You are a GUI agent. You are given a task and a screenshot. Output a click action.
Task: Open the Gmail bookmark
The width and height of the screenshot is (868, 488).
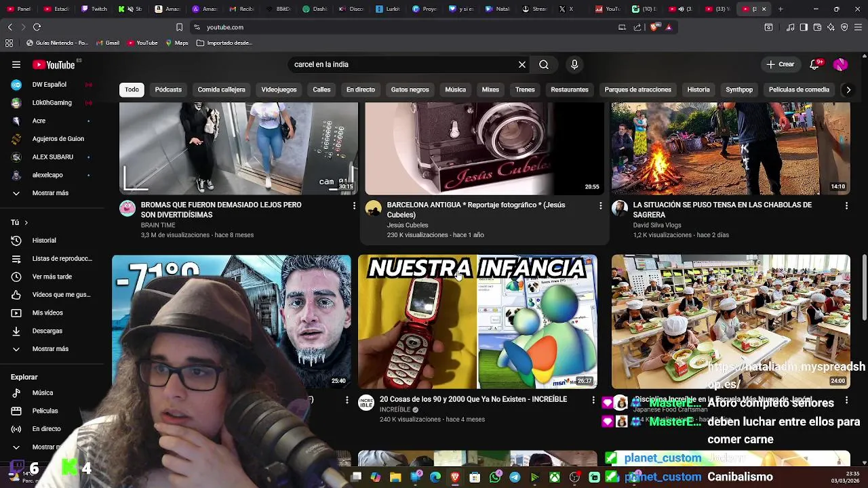[x=108, y=43]
